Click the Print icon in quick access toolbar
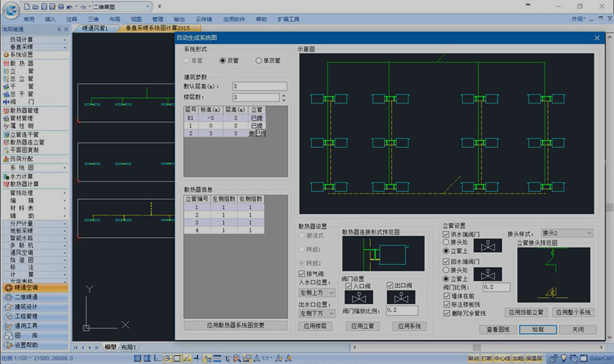Screen dimensions: 614x364 click(x=61, y=6)
